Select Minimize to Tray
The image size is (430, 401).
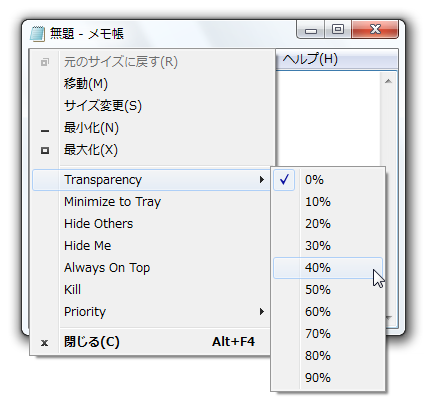[x=151, y=202]
